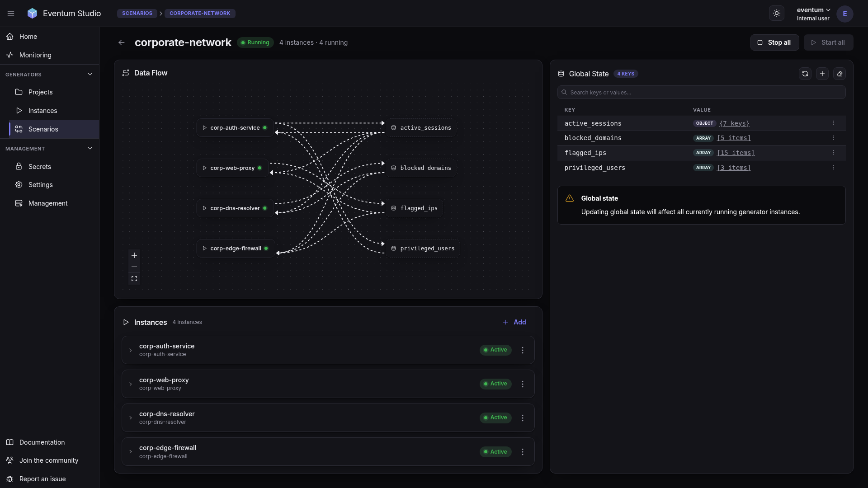Open the active_sessions 7 keys value link
Screen dimensions: 868x488
tap(734, 123)
